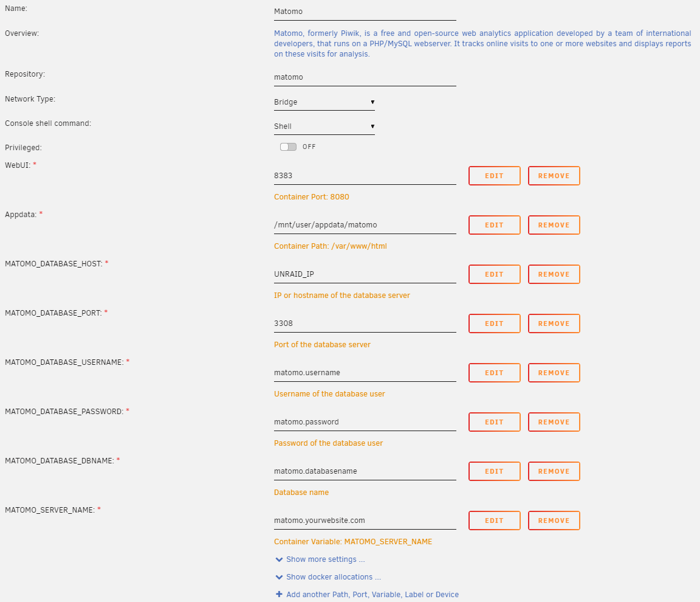Remove the MATOMO_DATABASE_DBNAME variable
Viewport: 700px width, 602px height.
(554, 471)
